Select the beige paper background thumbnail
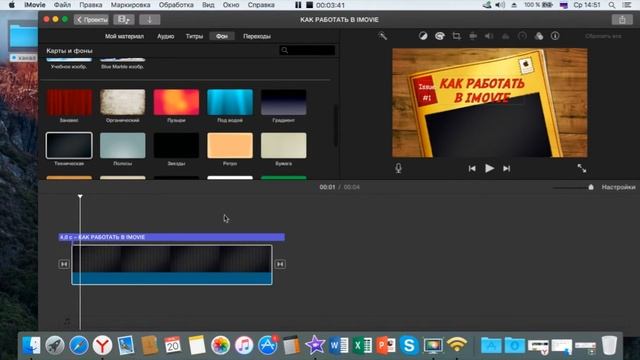The height and width of the screenshot is (360, 640). point(283,145)
